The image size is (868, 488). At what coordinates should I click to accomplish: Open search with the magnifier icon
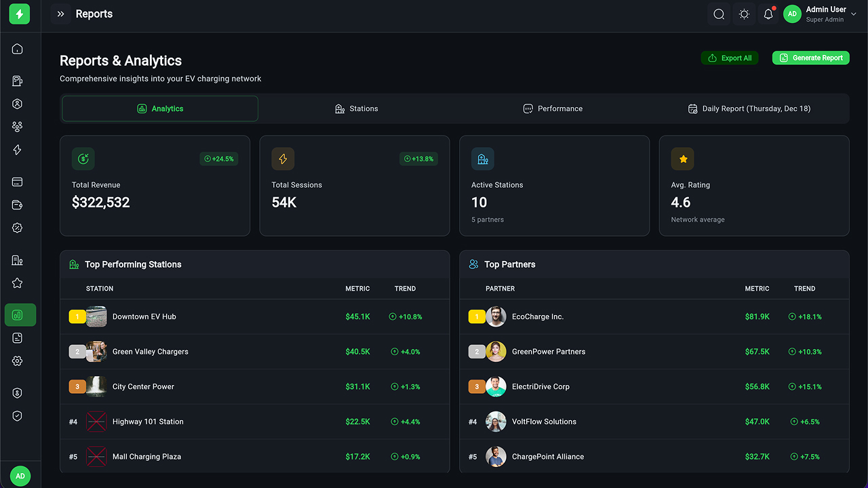(x=719, y=14)
